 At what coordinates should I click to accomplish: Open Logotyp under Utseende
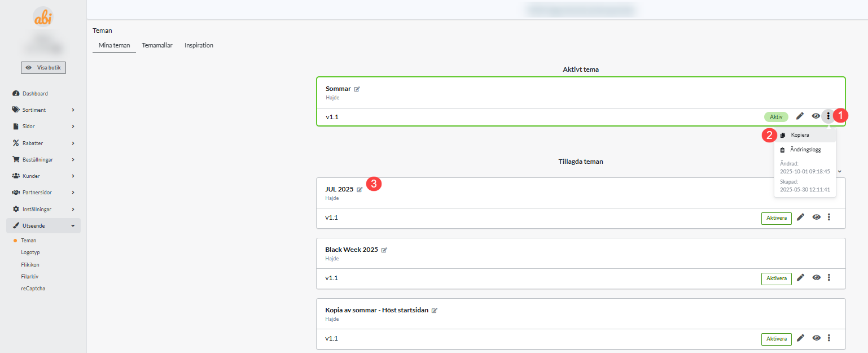pos(30,252)
